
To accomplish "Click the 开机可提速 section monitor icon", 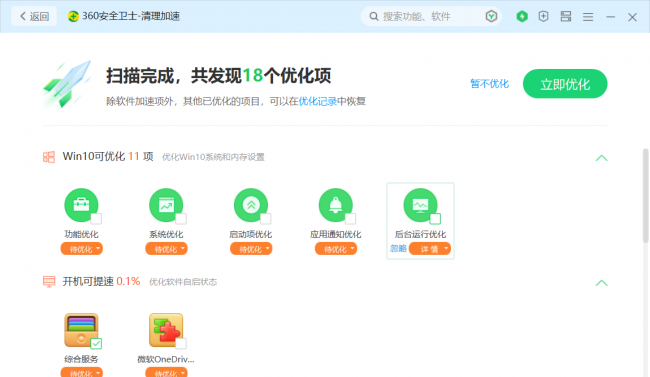I will 49,282.
